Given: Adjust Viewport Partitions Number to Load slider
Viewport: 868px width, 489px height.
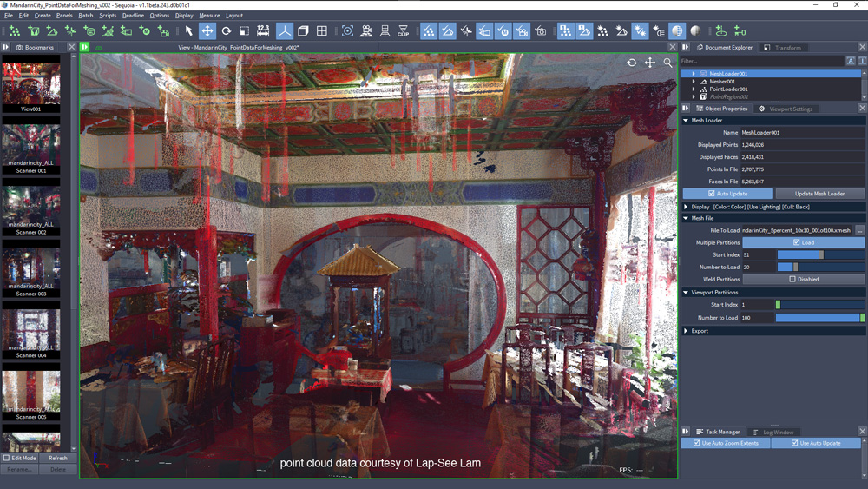Looking at the screenshot, I should [x=820, y=318].
